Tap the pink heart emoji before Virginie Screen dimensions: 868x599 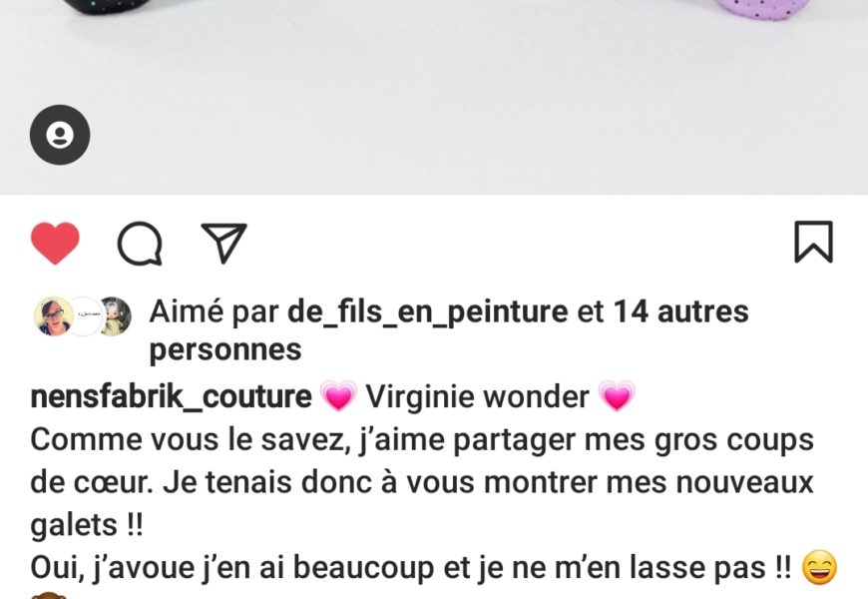point(338,396)
